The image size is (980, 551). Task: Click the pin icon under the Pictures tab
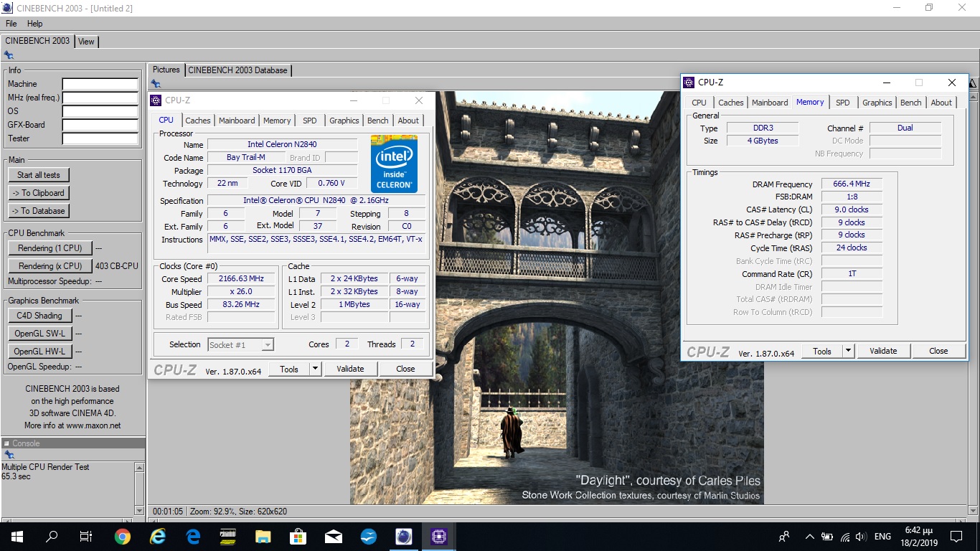pyautogui.click(x=156, y=84)
